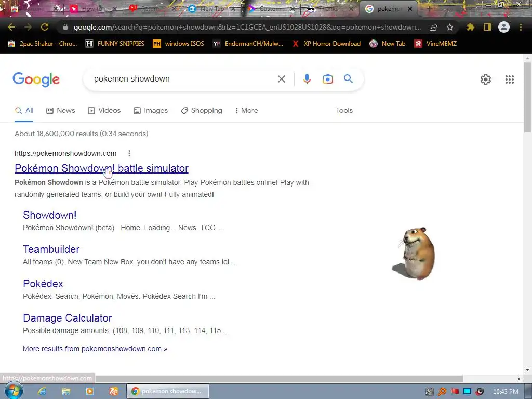The image size is (532, 399).
Task: Open the Chrome profile avatar
Action: point(504,27)
